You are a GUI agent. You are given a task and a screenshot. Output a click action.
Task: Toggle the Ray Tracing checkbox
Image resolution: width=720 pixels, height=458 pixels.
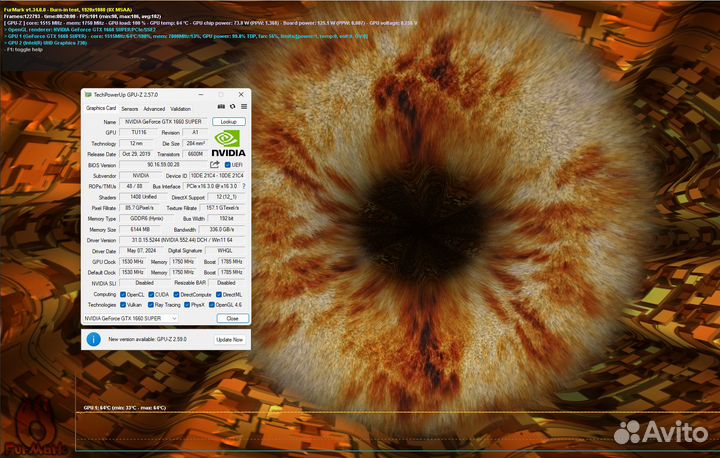click(x=151, y=304)
